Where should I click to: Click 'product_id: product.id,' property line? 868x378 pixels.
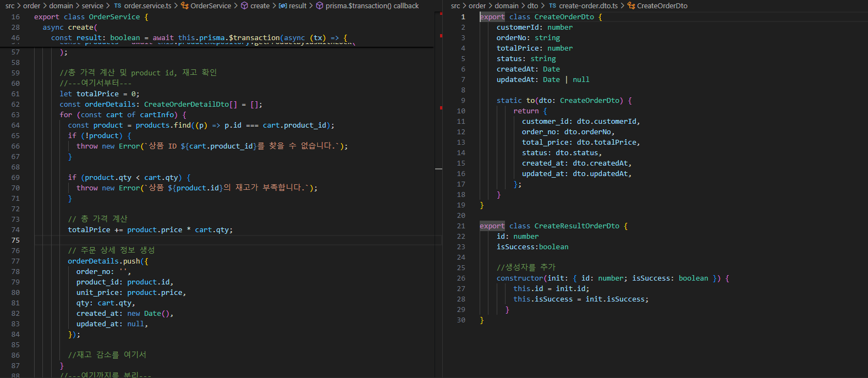tap(125, 282)
